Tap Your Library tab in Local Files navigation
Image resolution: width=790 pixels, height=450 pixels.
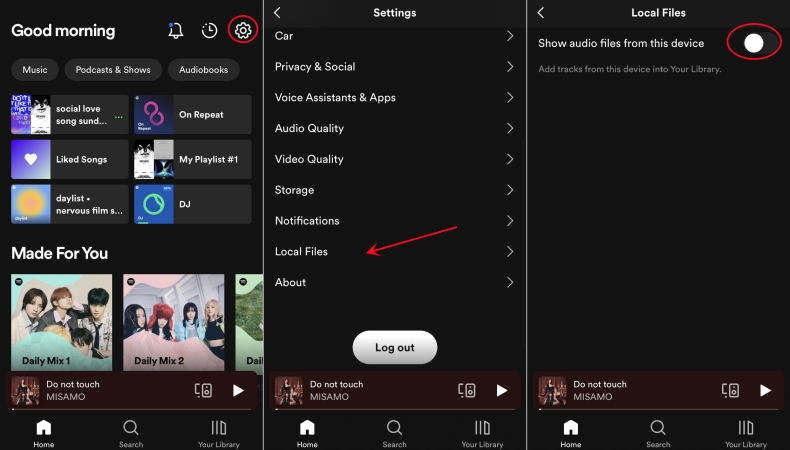746,434
